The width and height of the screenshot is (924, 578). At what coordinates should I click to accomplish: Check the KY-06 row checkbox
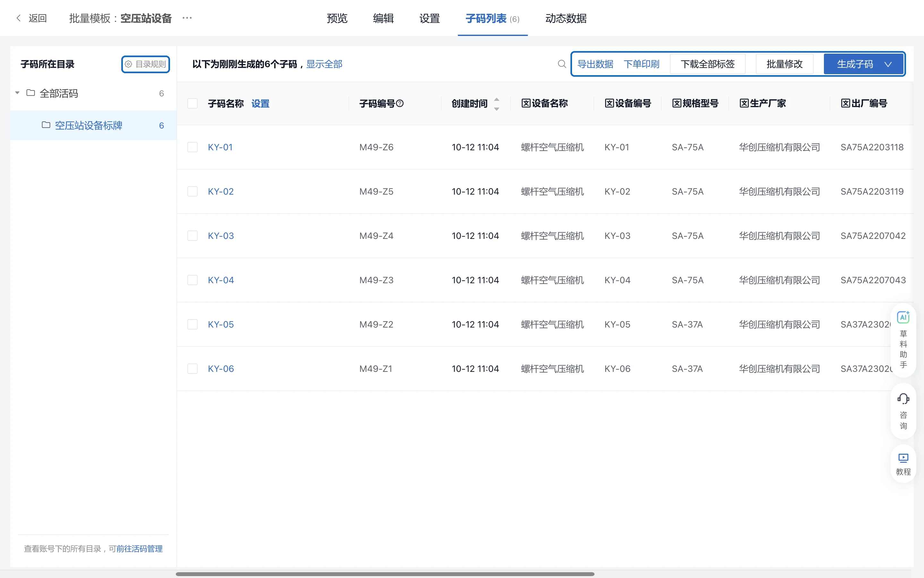tap(193, 369)
